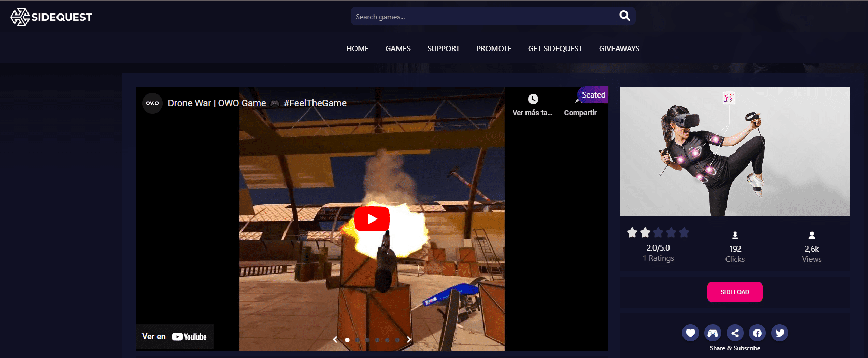Click the 2.0/5.0 rating score
The height and width of the screenshot is (358, 868).
click(x=658, y=248)
